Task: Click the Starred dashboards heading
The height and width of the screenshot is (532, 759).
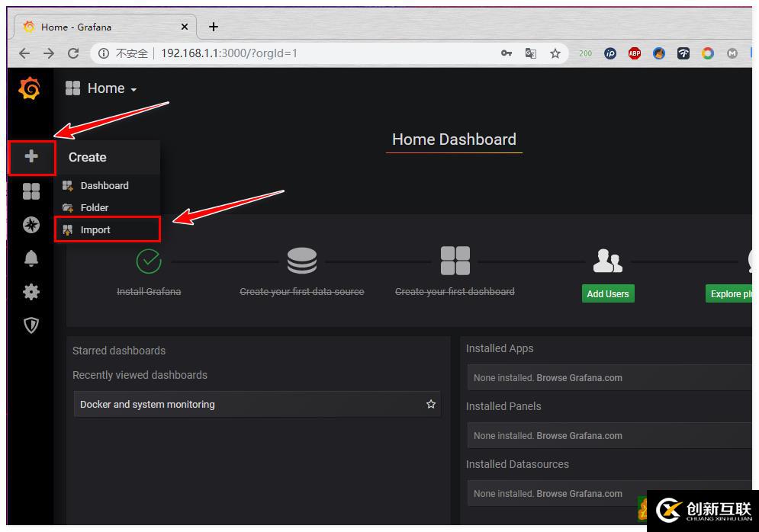Action: (x=119, y=351)
